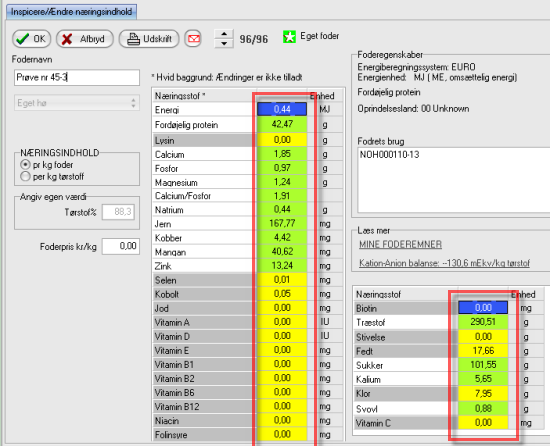The image size is (550, 446).
Task: Select the 'pr kg foder' radio option
Action: (x=25, y=164)
